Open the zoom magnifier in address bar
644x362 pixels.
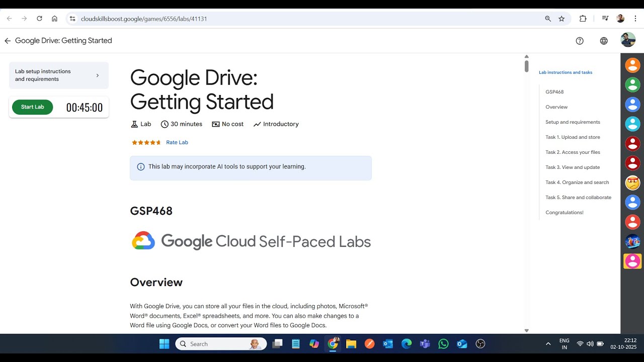(x=548, y=19)
